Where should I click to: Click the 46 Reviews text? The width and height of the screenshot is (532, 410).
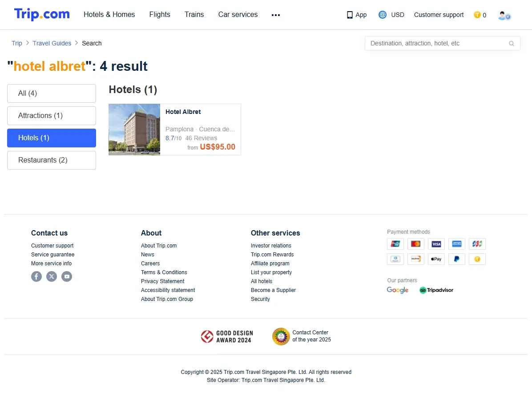pyautogui.click(x=201, y=138)
